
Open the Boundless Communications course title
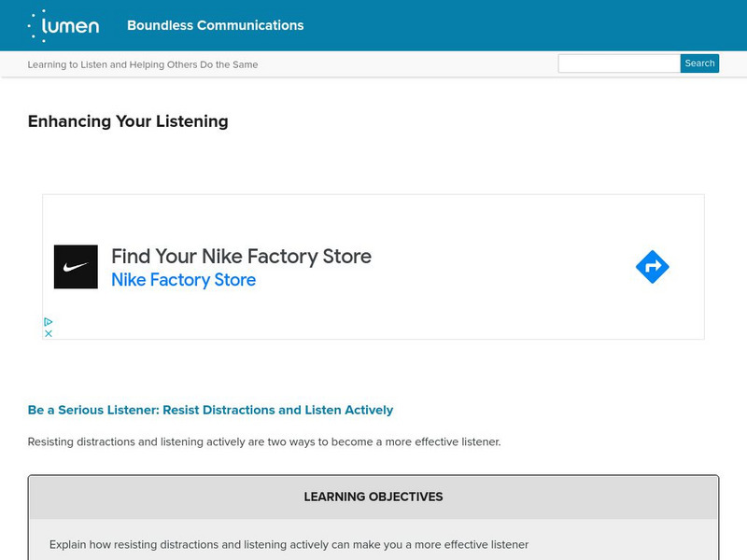pos(215,25)
